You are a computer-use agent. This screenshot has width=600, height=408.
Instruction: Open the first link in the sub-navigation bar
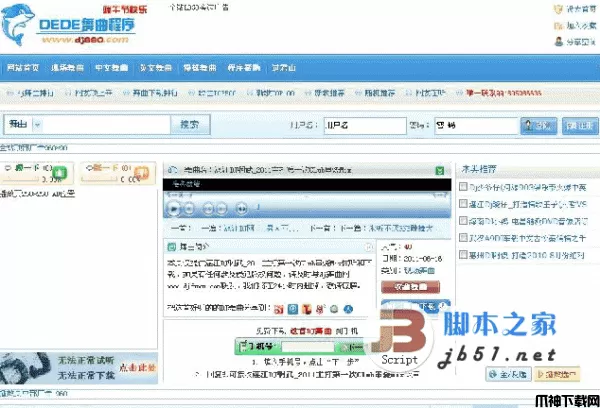click(x=36, y=93)
